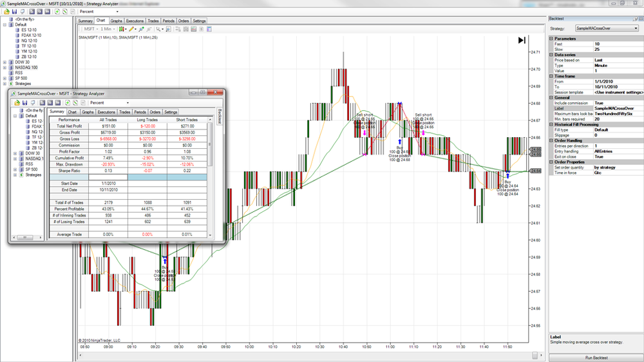This screenshot has width=644, height=362.
Task: Click 'o' optimize icon in small analyzer window
Action: tap(50, 102)
